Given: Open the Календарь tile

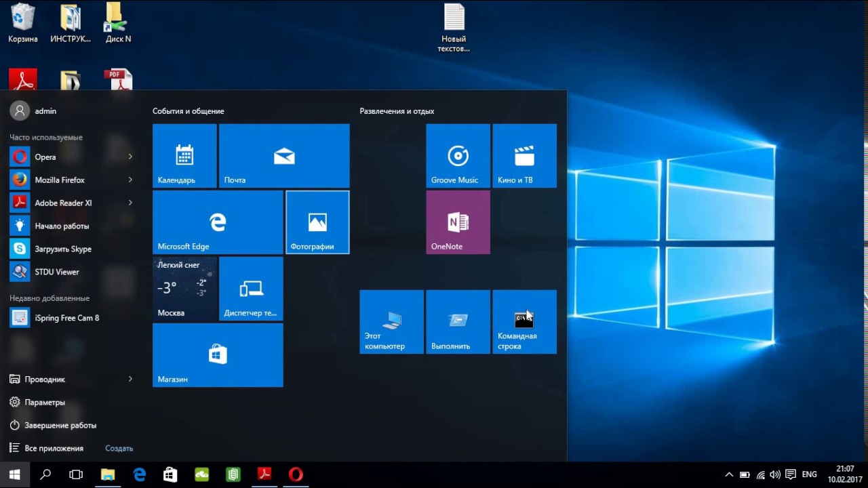Looking at the screenshot, I should [184, 156].
